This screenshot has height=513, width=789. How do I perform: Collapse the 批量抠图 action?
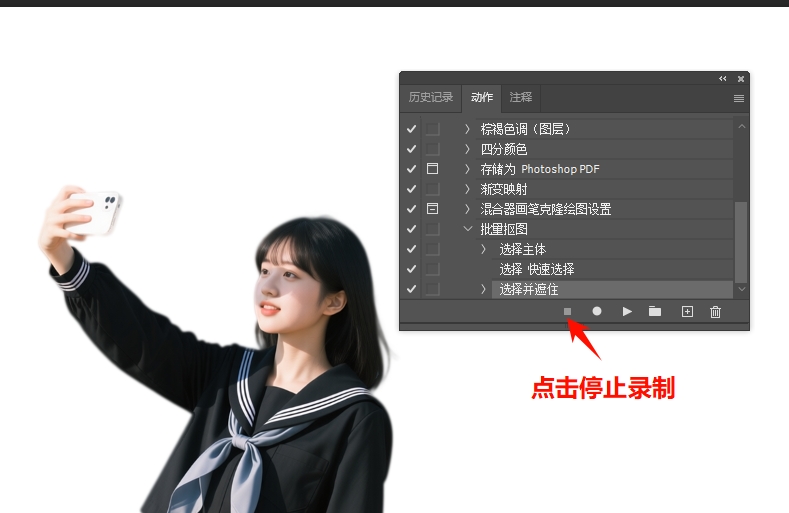tap(467, 229)
